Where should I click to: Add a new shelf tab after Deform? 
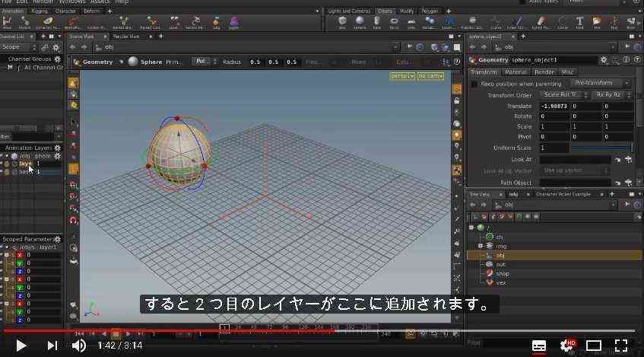point(109,11)
